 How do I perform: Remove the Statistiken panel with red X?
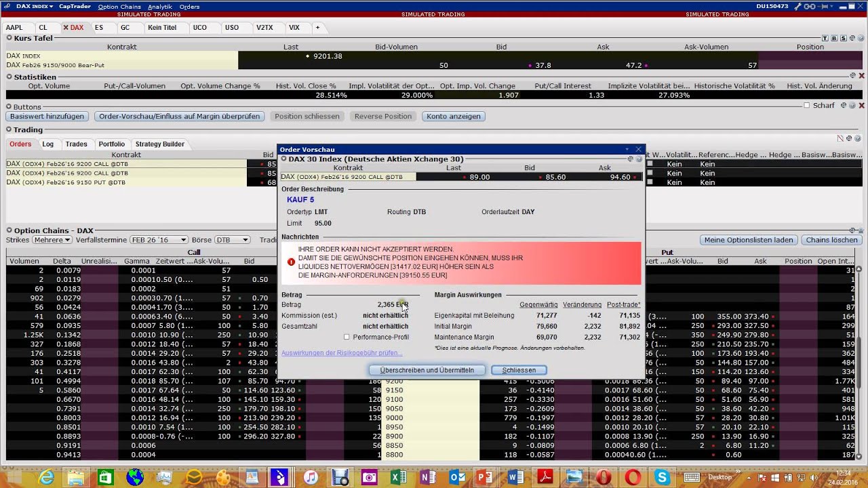[x=862, y=77]
